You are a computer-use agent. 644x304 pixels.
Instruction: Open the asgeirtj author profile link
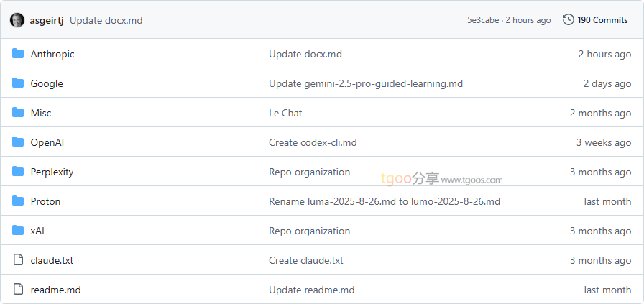pos(47,20)
